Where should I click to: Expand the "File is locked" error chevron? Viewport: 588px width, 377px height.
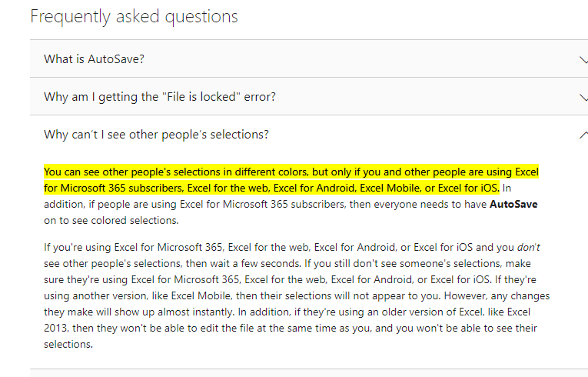tap(583, 97)
